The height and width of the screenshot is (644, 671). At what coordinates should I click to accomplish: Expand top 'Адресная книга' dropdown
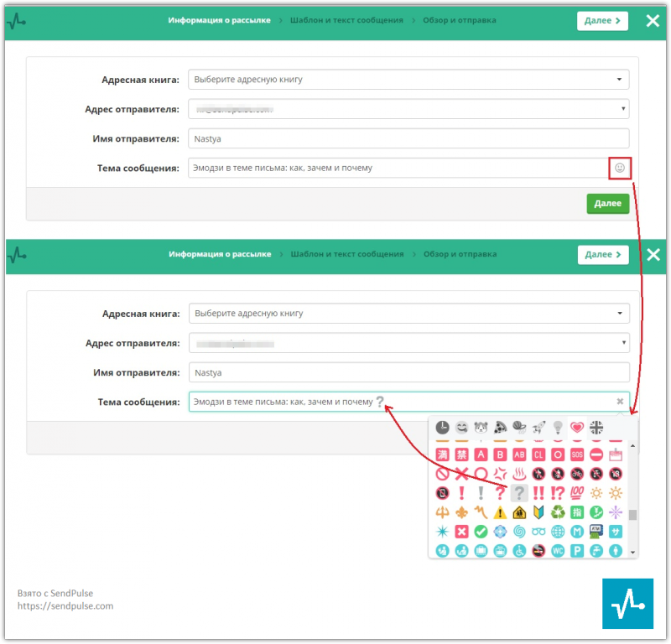point(408,80)
